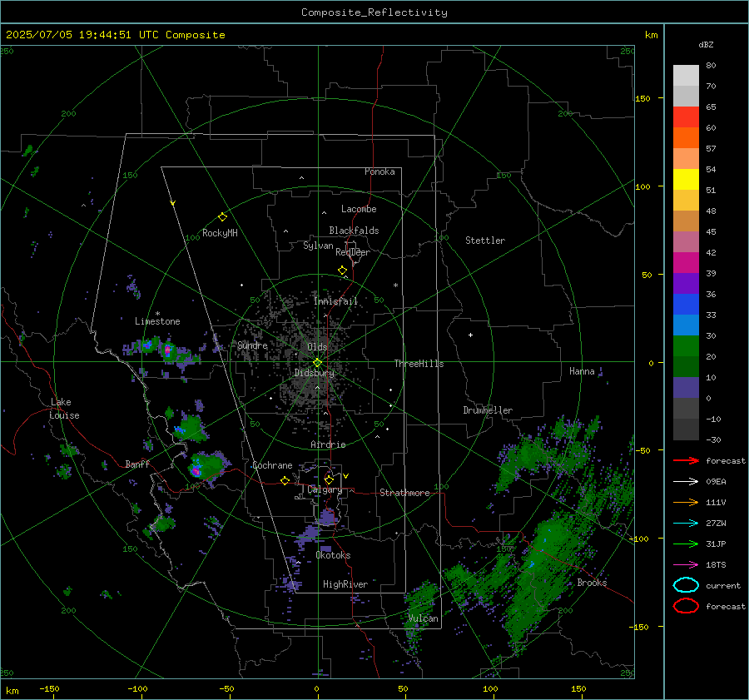This screenshot has width=749, height=700.
Task: Click the orange 111V arrow legend icon
Action: (686, 502)
